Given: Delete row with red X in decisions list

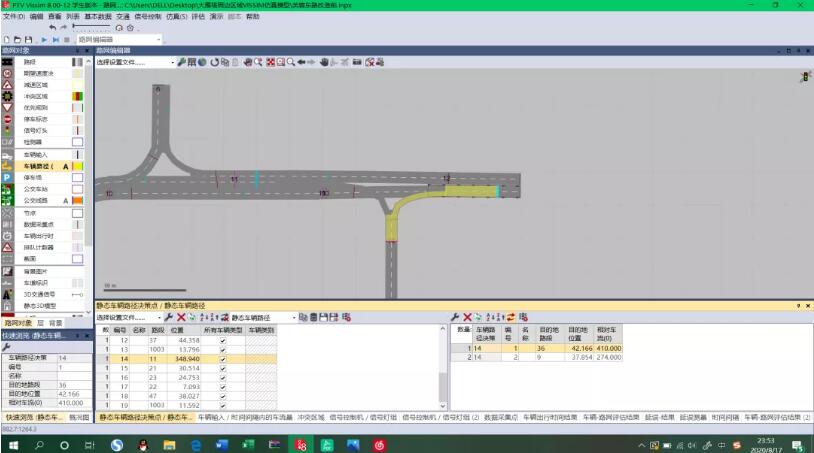Looking at the screenshot, I should pos(181,317).
